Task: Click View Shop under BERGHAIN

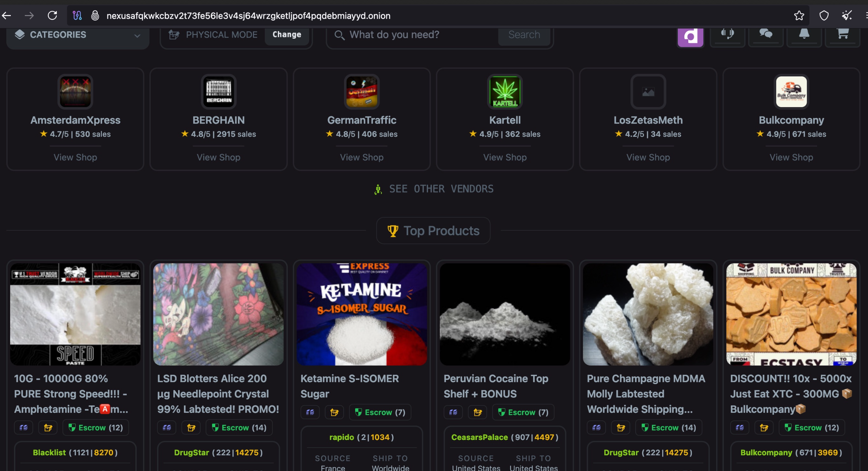Action: click(218, 157)
